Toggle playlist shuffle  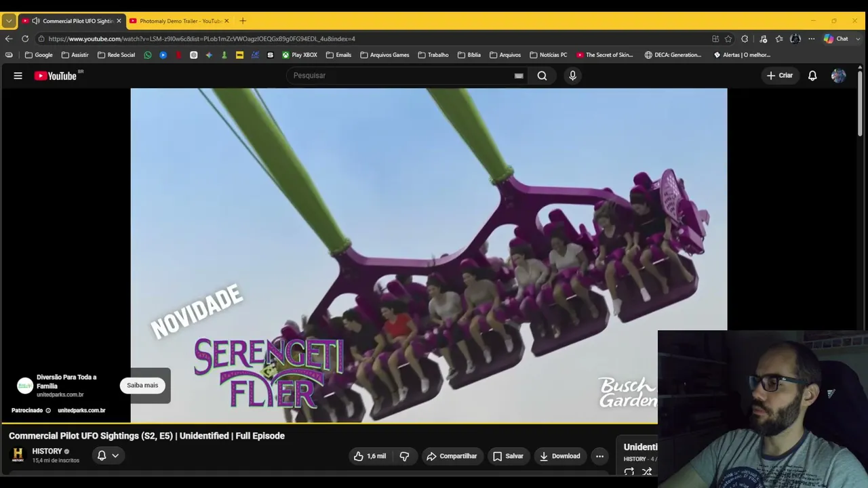[x=647, y=472]
